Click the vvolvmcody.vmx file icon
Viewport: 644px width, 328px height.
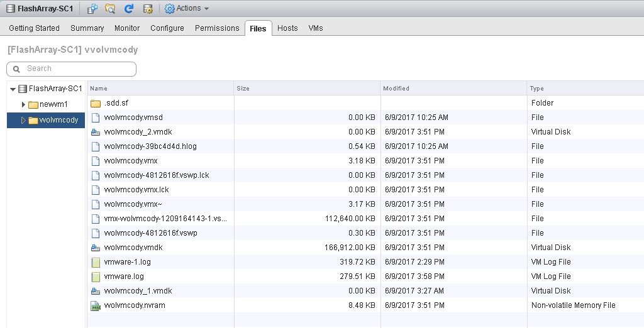click(96, 161)
